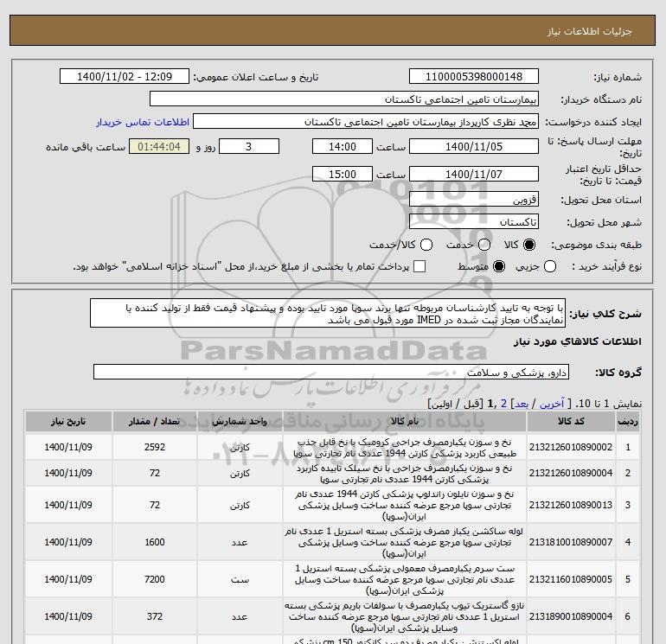Click quantity 7200 in row 5
This screenshot has width=666, height=644.
click(155, 579)
